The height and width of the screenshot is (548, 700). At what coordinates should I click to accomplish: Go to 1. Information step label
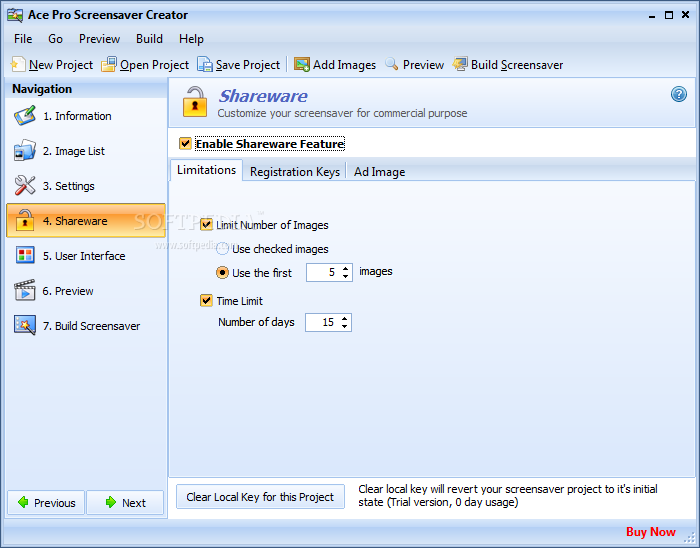click(x=77, y=116)
